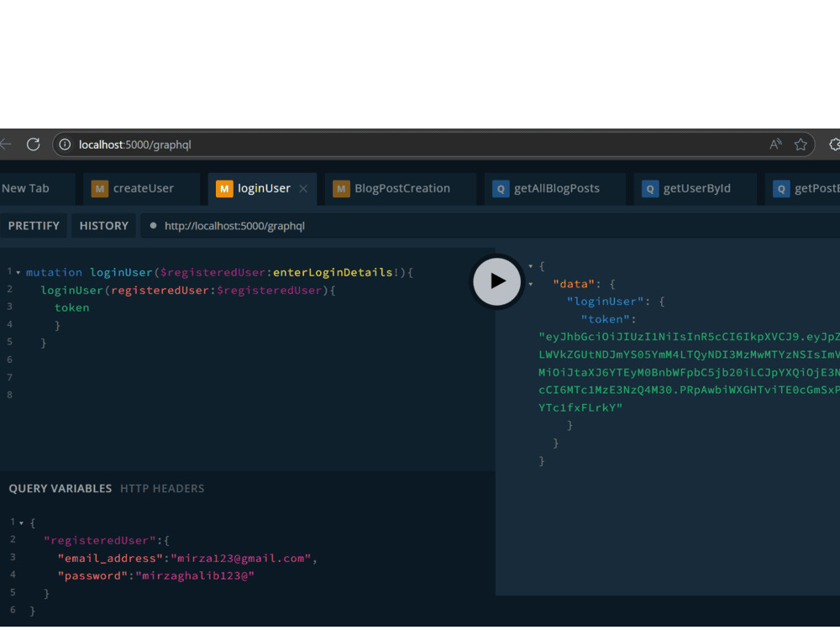Click the "mirzaghalib123@" value
Viewport: 840px width, 630px height.
195,576
